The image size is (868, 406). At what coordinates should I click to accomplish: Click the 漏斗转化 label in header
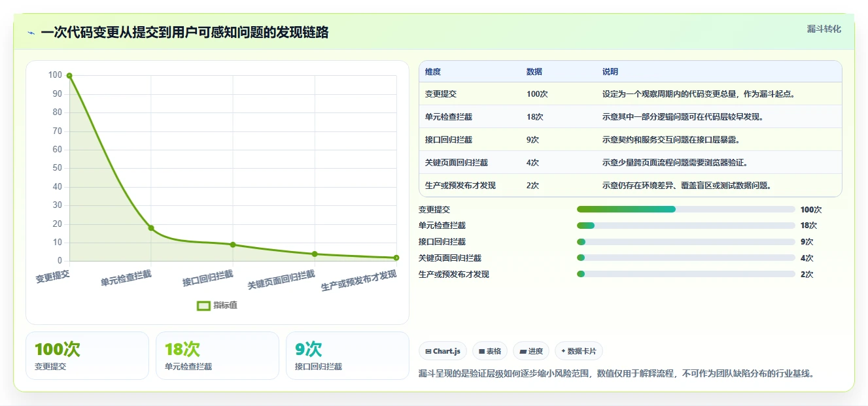click(x=824, y=29)
